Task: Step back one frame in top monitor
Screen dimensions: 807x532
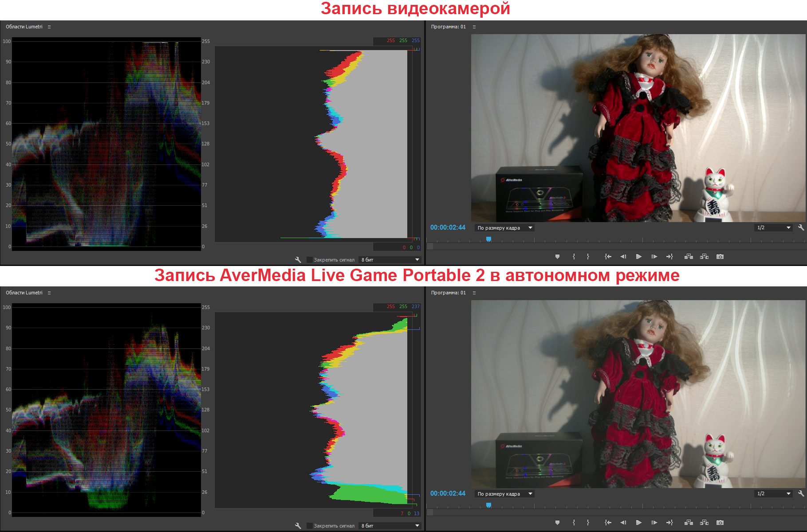Action: pyautogui.click(x=623, y=257)
